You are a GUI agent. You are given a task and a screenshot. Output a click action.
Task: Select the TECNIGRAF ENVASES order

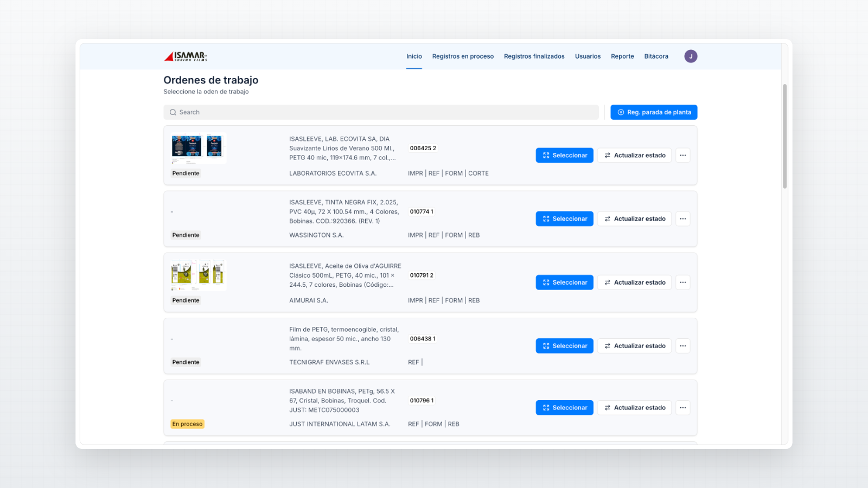pos(565,346)
